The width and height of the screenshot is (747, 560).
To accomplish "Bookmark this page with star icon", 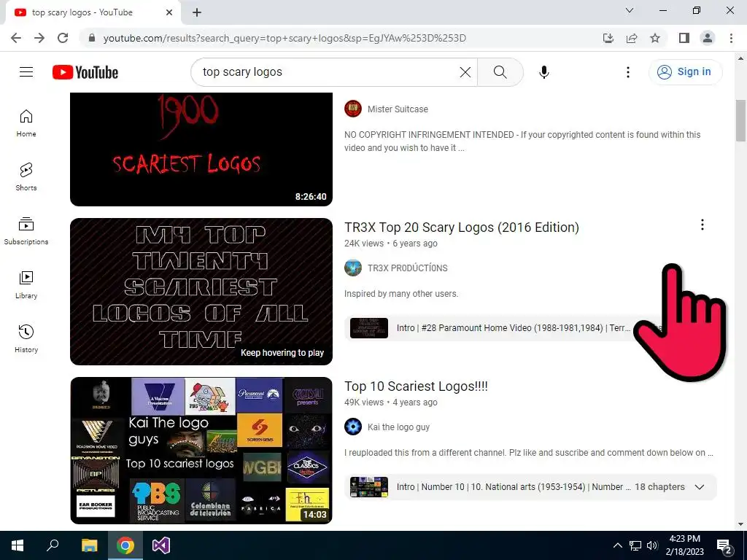I will pyautogui.click(x=655, y=38).
